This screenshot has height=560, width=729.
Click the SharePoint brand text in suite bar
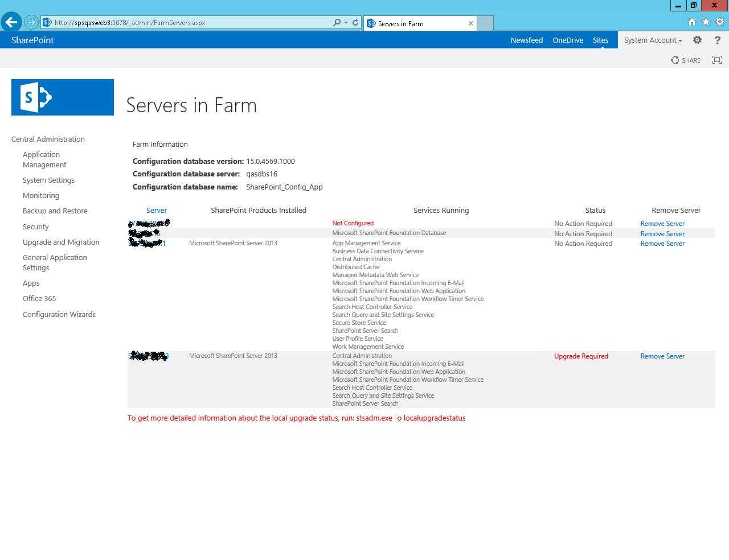(32, 40)
